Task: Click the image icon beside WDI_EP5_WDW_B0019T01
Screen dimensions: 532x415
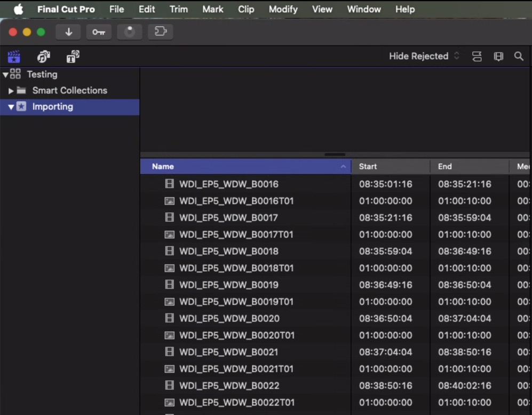Action: click(169, 302)
